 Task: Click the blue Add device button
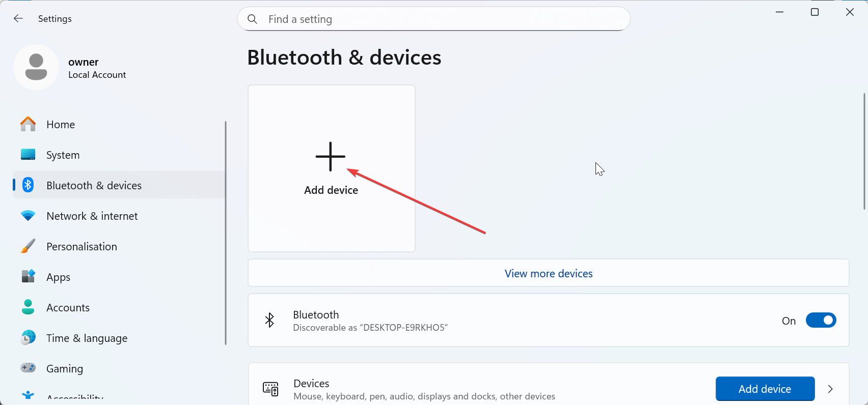coord(765,389)
